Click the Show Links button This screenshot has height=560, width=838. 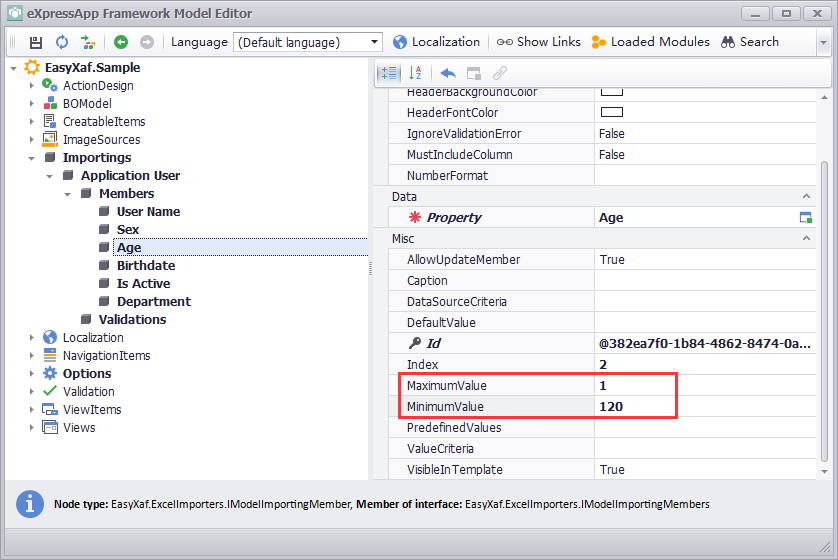(x=538, y=42)
